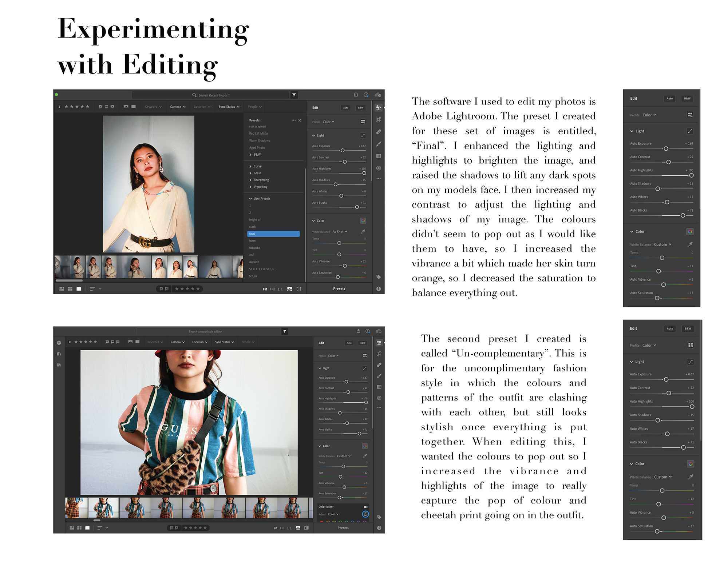This screenshot has height=562, width=728.
Task: Click Auto button in bottom Lightroom window Edit panel
Action: [349, 343]
